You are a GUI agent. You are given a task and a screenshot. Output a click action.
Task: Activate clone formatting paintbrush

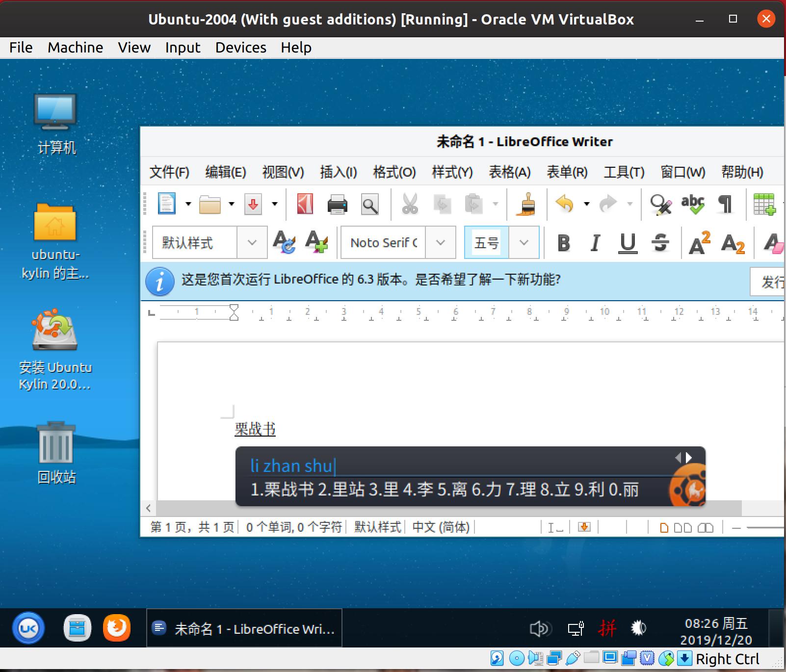pos(526,204)
